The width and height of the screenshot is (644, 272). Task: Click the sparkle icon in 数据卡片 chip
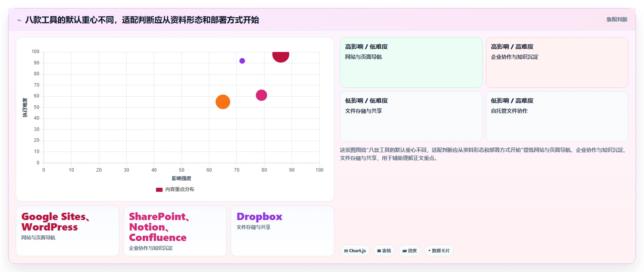(x=429, y=251)
